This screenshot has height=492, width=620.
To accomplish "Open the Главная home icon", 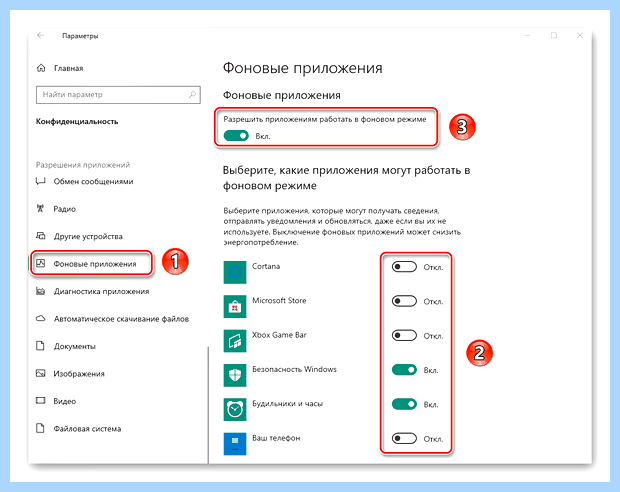I will (41, 68).
